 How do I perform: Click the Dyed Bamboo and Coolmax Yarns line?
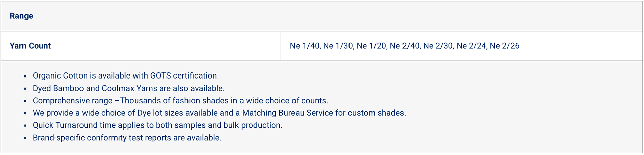coord(129,88)
